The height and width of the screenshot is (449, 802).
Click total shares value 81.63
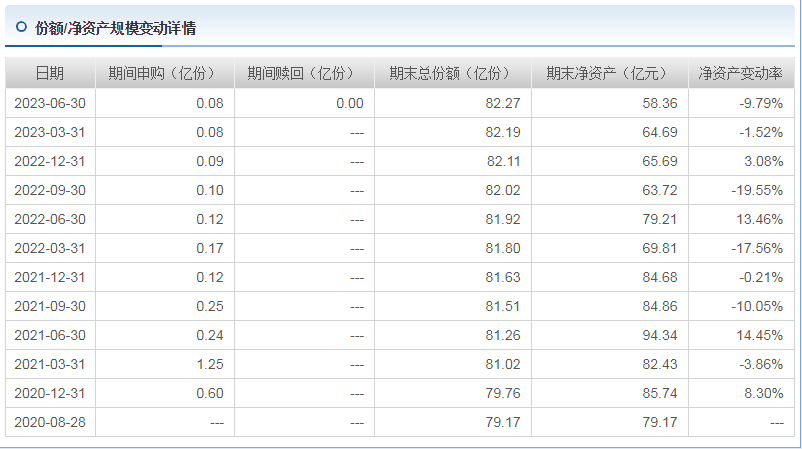[503, 277]
